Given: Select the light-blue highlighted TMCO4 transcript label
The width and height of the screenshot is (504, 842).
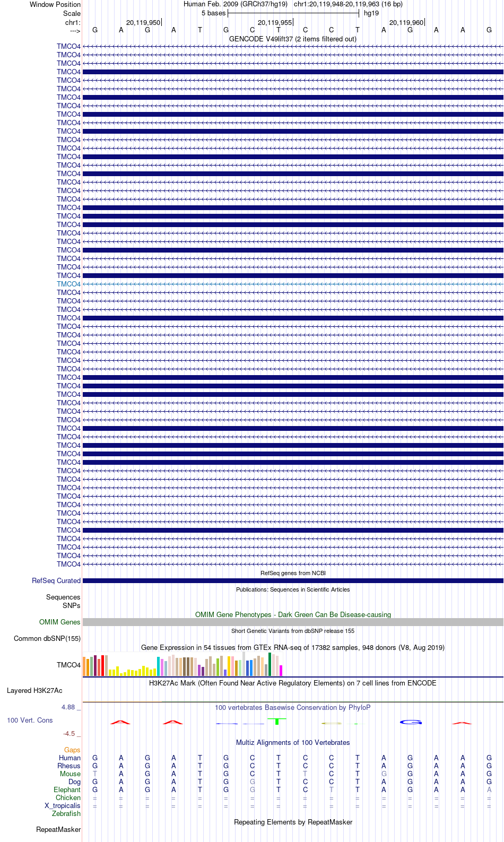Looking at the screenshot, I should pos(68,284).
